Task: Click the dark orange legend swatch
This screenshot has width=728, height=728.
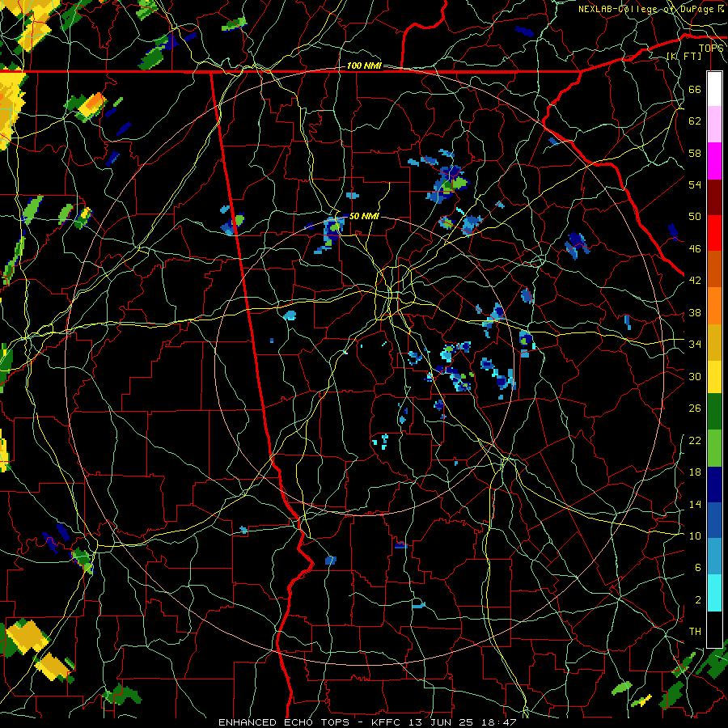Action: pyautogui.click(x=714, y=269)
